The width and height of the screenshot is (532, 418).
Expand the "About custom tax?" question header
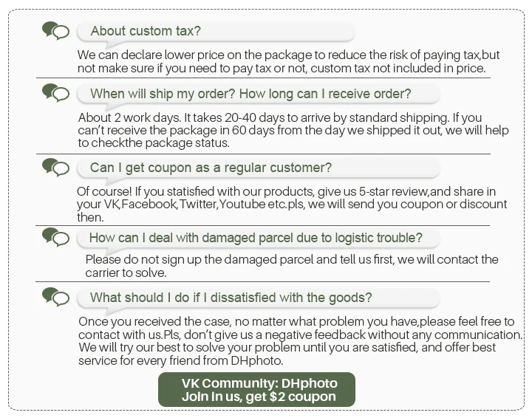[x=145, y=31]
